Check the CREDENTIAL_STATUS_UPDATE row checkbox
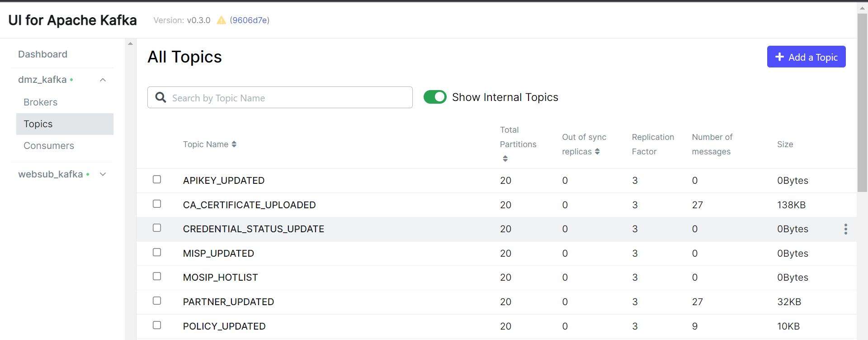 [x=157, y=228]
